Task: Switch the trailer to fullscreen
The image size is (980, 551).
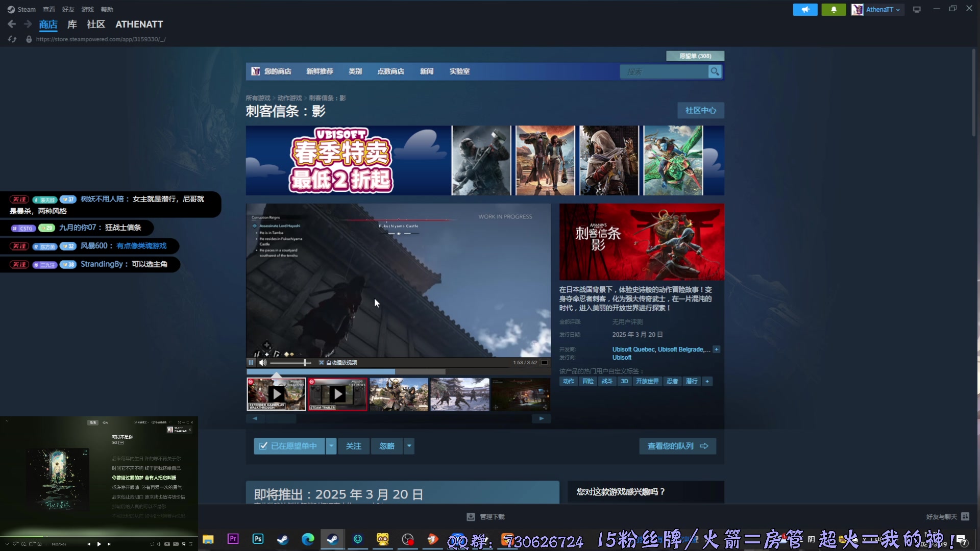Action: 545,363
